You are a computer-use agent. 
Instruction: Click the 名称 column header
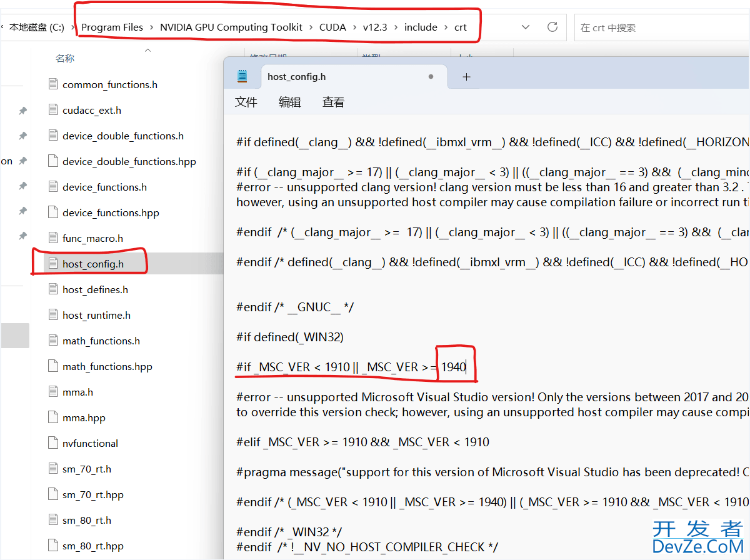tap(65, 58)
